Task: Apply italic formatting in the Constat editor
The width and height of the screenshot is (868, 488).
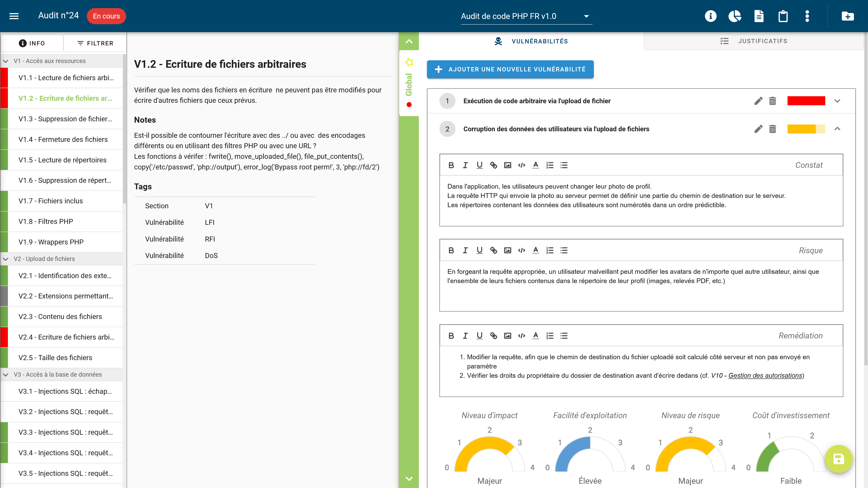Action: click(465, 165)
